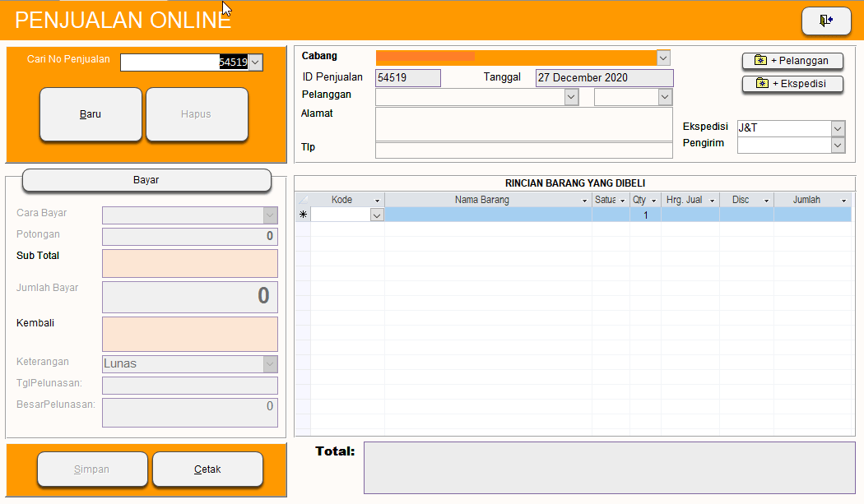Open the Pengirim dropdown
The image size is (864, 504).
click(838, 145)
